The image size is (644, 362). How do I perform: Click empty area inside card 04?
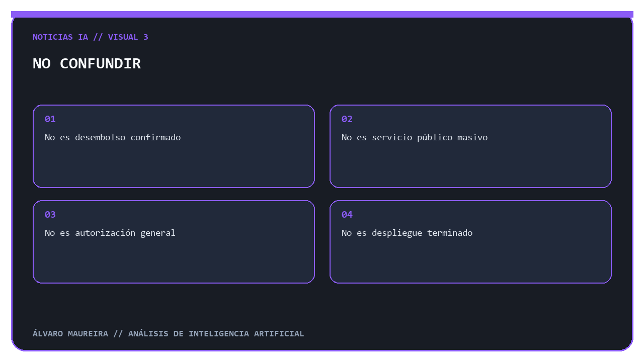[470, 261]
